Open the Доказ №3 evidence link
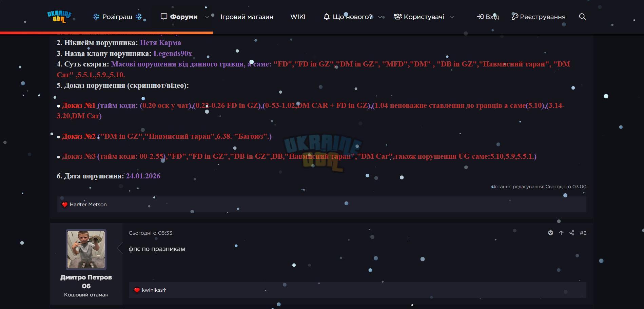The height and width of the screenshot is (309, 644). tap(79, 156)
